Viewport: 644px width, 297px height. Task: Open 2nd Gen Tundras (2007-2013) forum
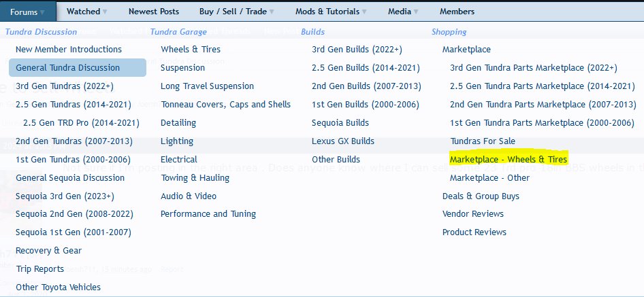[74, 141]
